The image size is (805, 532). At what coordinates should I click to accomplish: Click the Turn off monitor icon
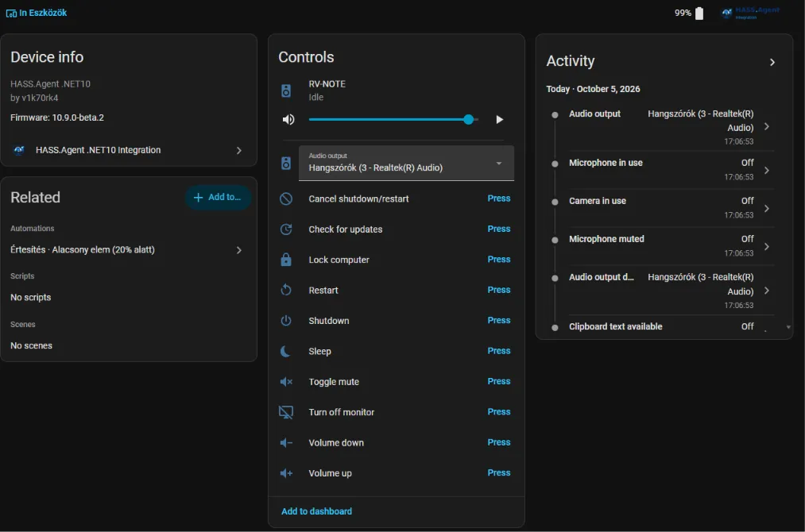[x=286, y=412]
